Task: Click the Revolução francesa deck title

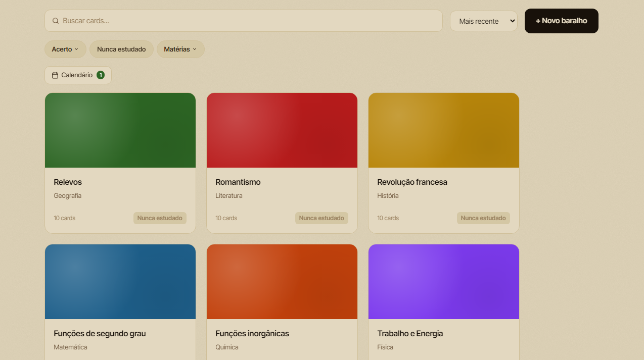Action: pyautogui.click(x=412, y=182)
